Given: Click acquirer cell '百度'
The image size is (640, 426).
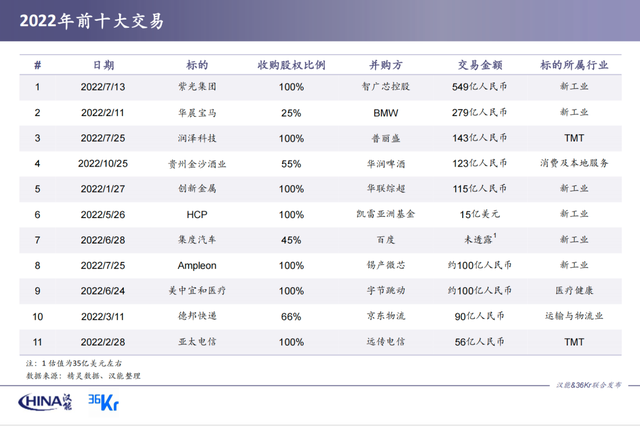Looking at the screenshot, I should pyautogui.click(x=386, y=240).
